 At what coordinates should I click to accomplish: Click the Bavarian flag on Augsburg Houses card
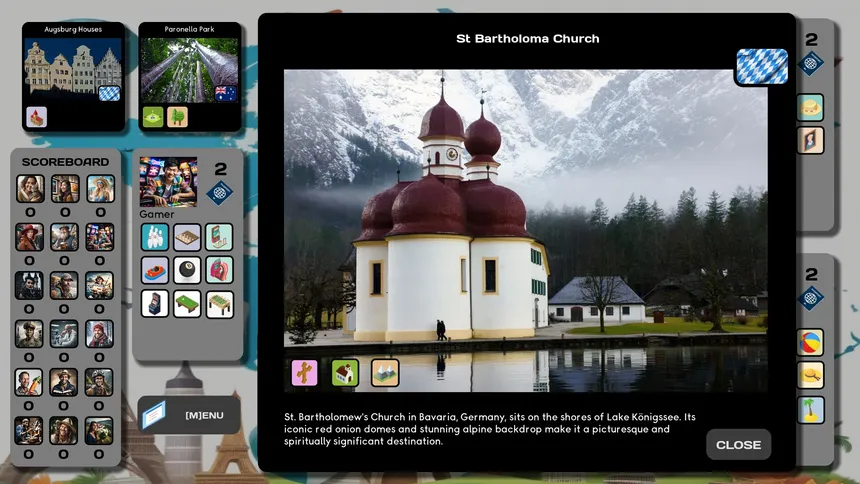coord(109,93)
